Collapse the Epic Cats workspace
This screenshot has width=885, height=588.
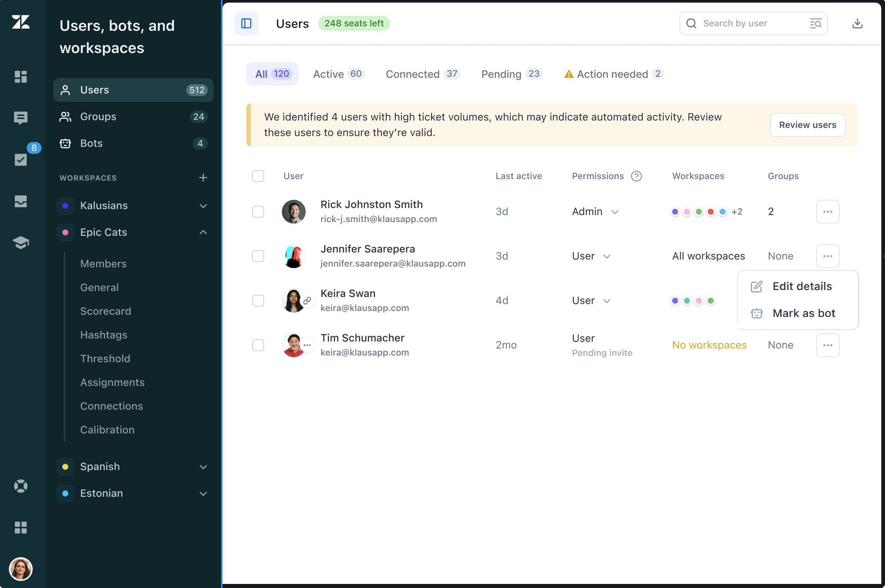[203, 232]
